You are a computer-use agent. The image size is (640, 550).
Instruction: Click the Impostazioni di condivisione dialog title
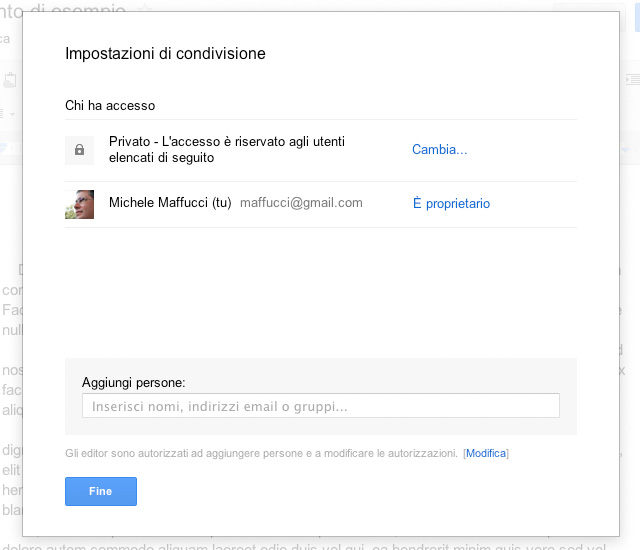click(x=165, y=54)
